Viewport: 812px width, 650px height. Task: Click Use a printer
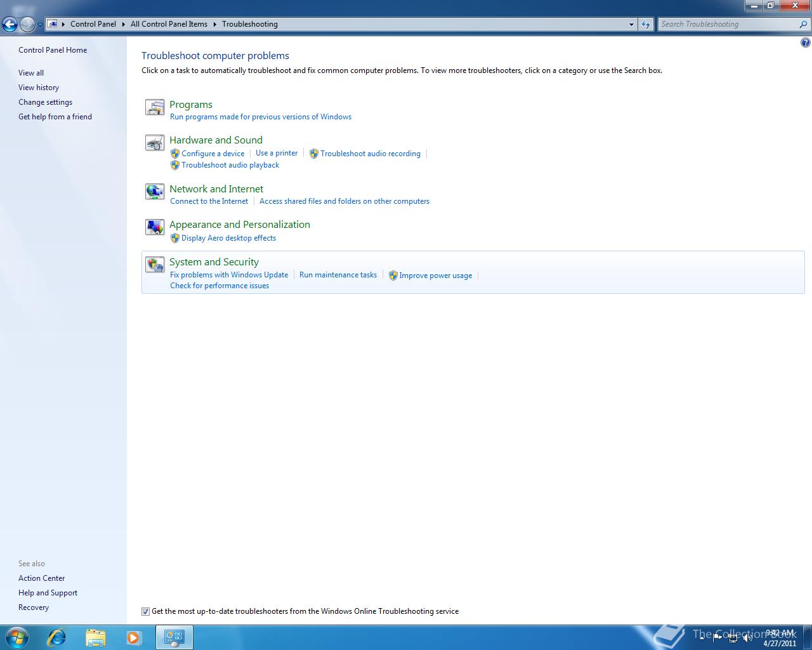click(277, 153)
